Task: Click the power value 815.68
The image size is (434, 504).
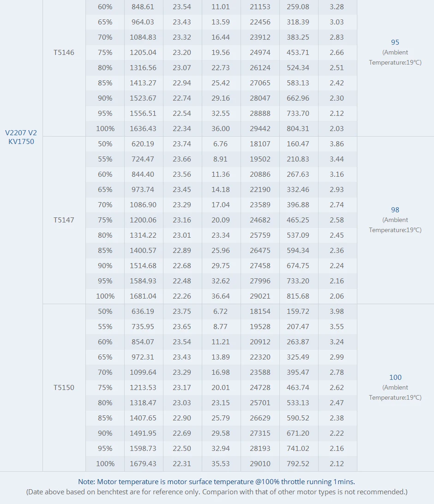Action: [x=298, y=296]
